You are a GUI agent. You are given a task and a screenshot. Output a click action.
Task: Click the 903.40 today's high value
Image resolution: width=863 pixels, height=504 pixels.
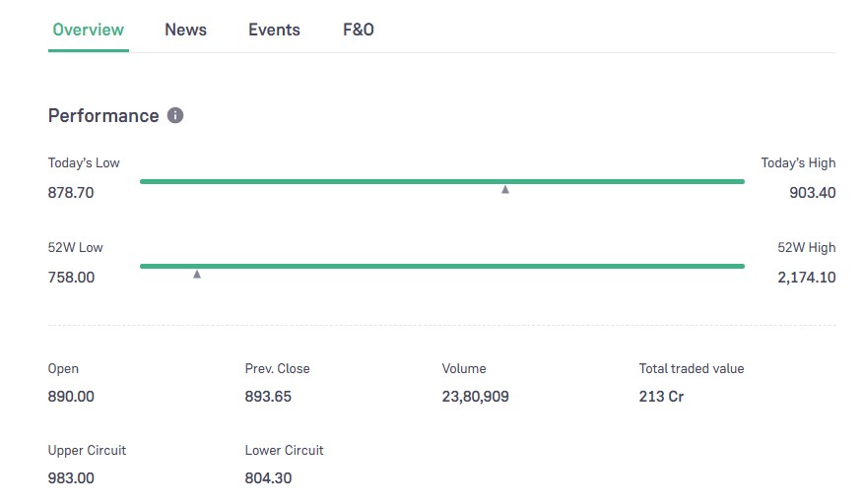click(x=813, y=193)
